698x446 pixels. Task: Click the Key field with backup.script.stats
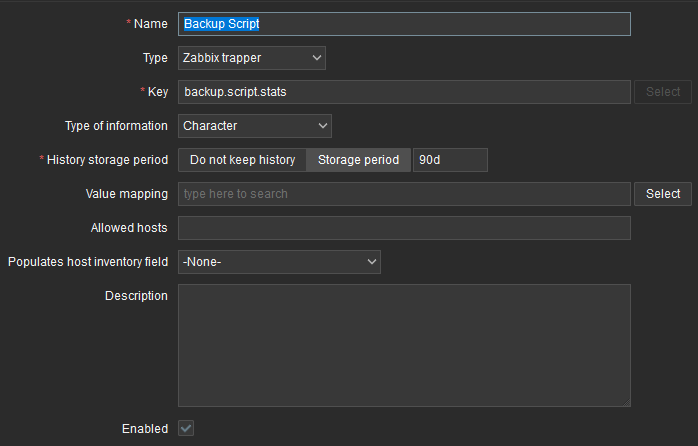pyautogui.click(x=404, y=92)
